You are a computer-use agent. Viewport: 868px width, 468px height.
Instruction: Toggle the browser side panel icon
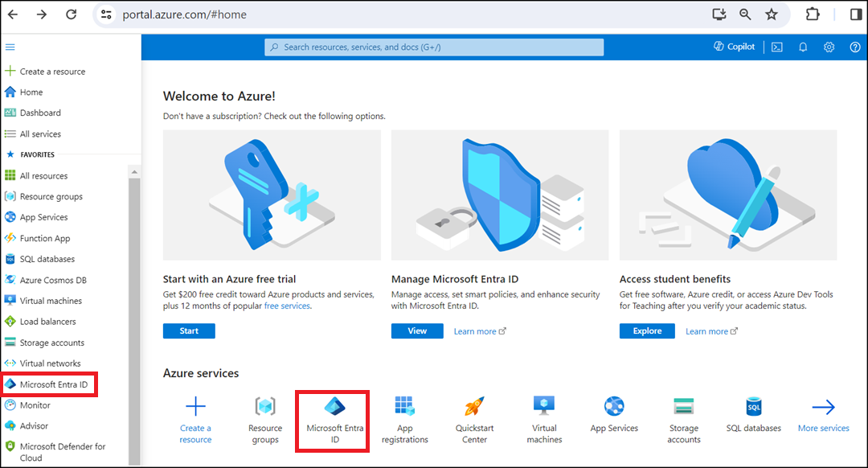(x=856, y=14)
